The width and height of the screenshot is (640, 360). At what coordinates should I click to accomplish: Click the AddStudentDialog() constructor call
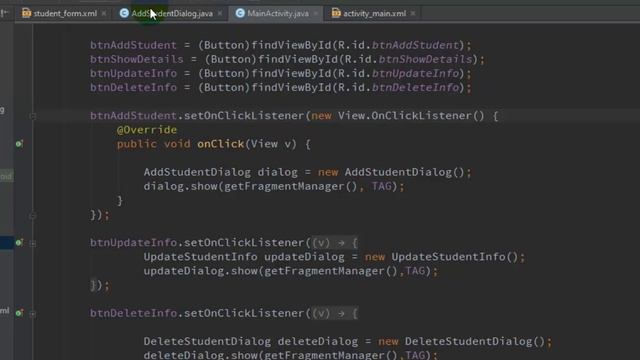(x=404, y=172)
